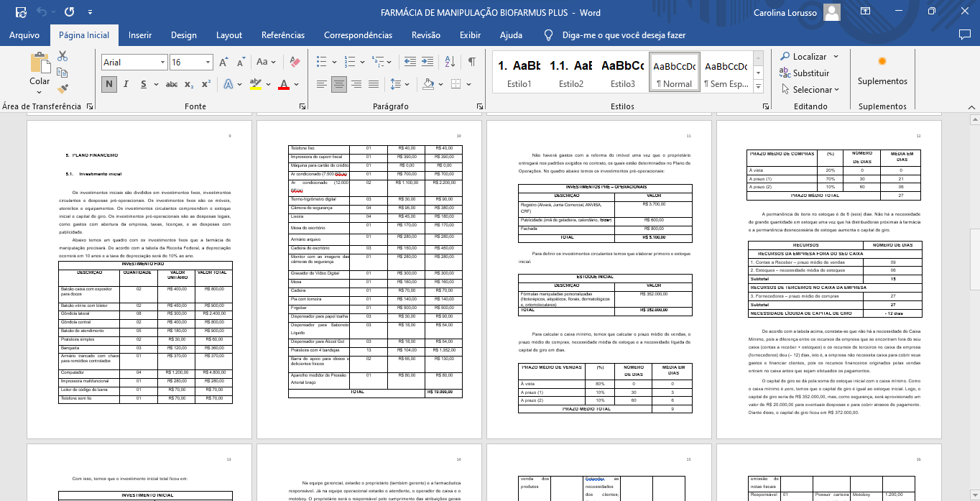Apply text effects with the outlined A
980x501 pixels.
click(229, 84)
